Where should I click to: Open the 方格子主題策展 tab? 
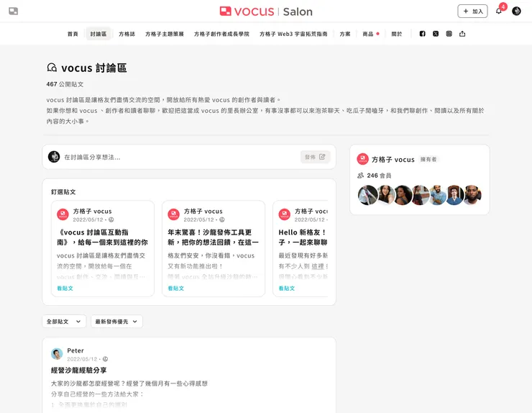pyautogui.click(x=165, y=34)
